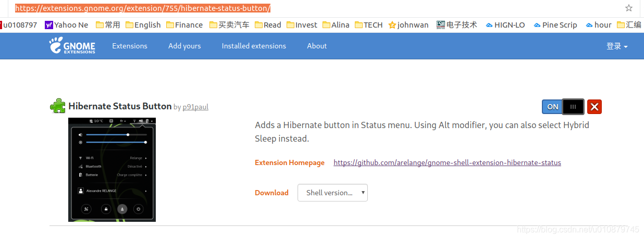Open the 汇编 bookmarks folder
644x239 pixels.
(x=629, y=24)
